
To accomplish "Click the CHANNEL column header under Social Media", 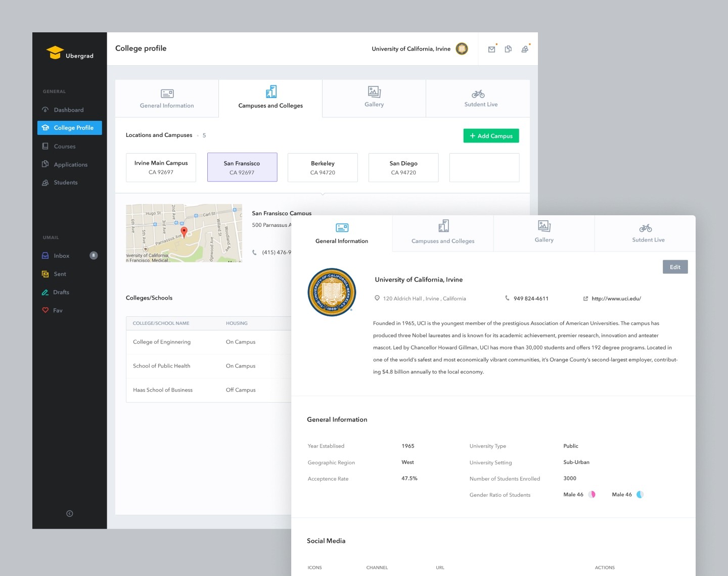I will pos(377,568).
